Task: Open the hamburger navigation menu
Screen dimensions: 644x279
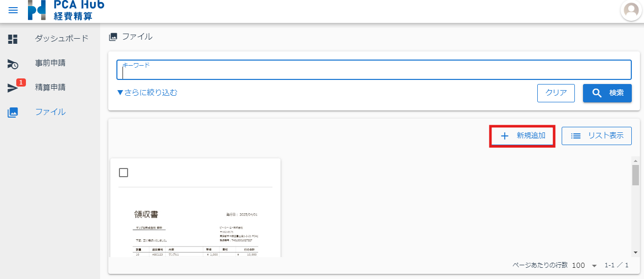Action: (x=13, y=11)
